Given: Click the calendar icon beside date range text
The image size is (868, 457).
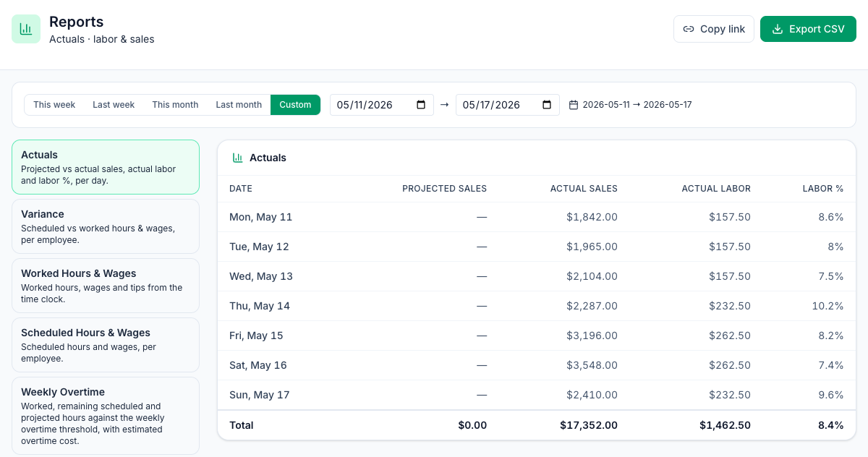Looking at the screenshot, I should (x=574, y=105).
